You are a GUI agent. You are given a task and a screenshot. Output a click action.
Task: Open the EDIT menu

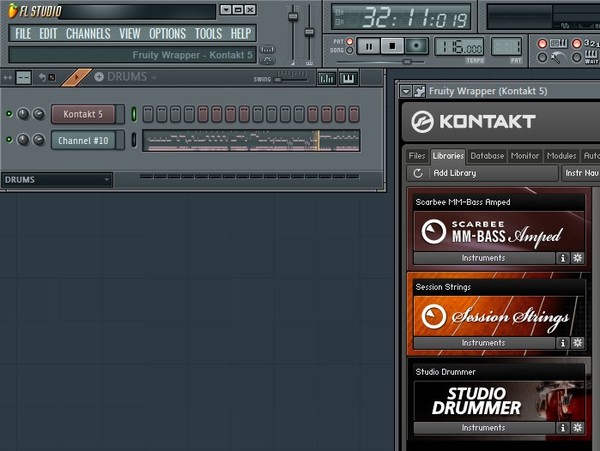[48, 34]
